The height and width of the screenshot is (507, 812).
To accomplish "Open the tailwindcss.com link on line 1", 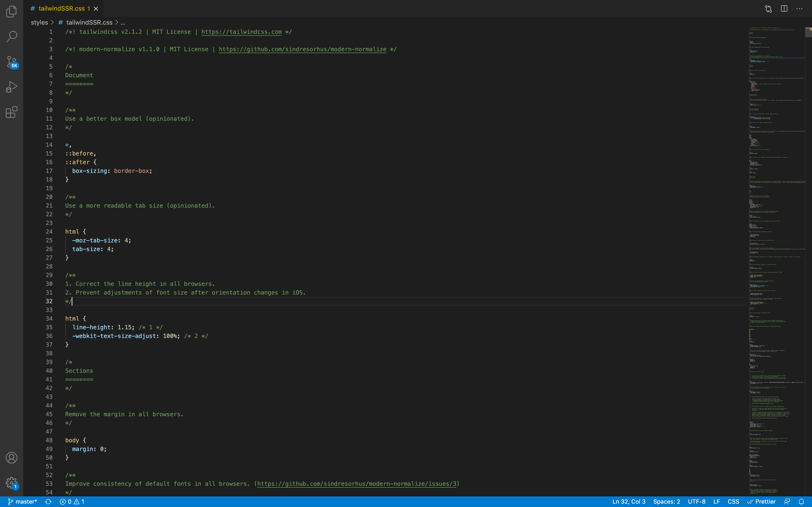I will 241,32.
